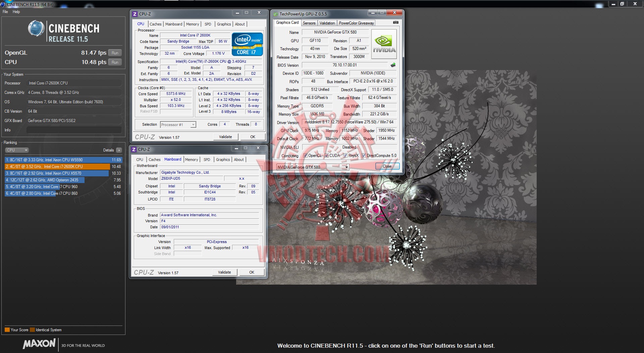This screenshot has height=353, width=644.
Task: Click Validate in the top CPU-Z window
Action: tap(225, 137)
